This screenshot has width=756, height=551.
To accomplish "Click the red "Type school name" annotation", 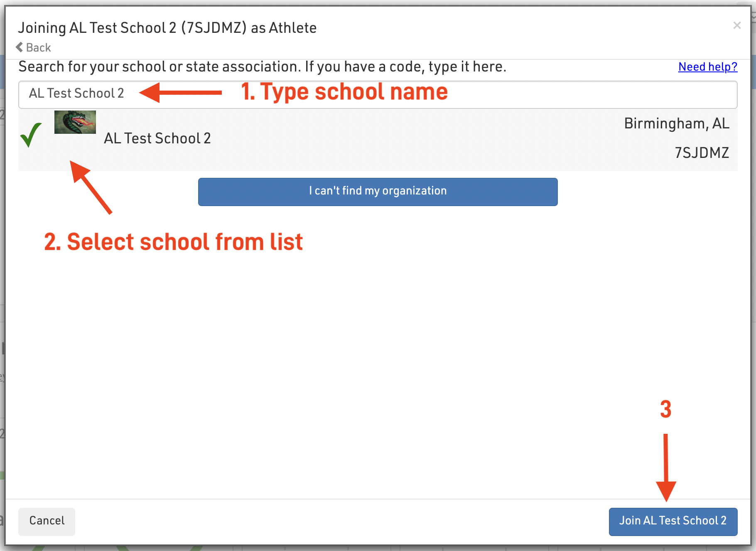I will [344, 92].
